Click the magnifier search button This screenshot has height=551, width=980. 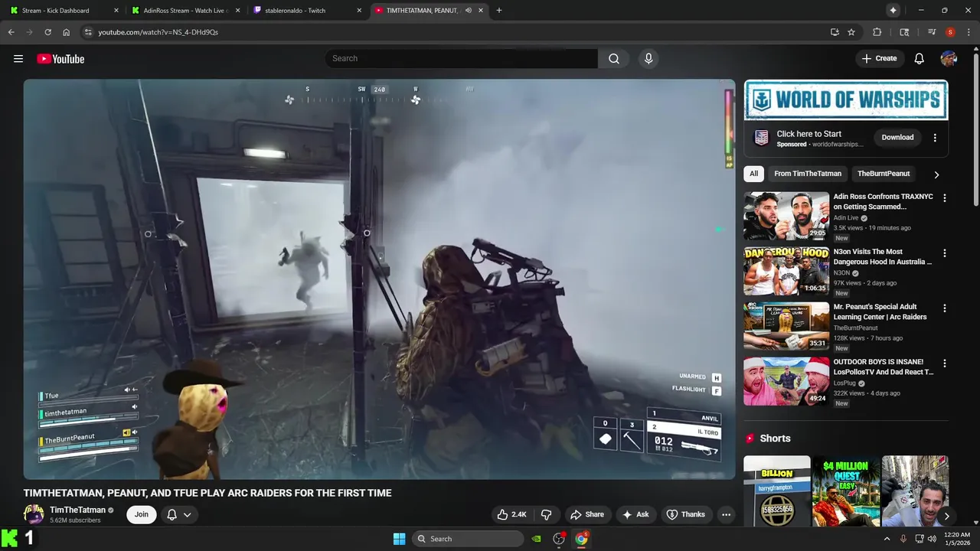tap(614, 58)
